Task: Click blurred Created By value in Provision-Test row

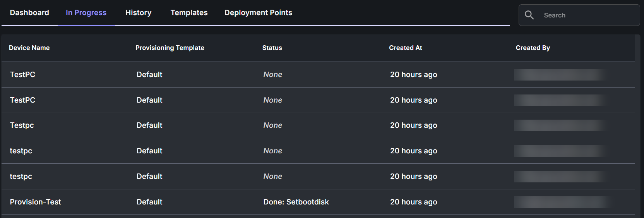Action: (563, 202)
